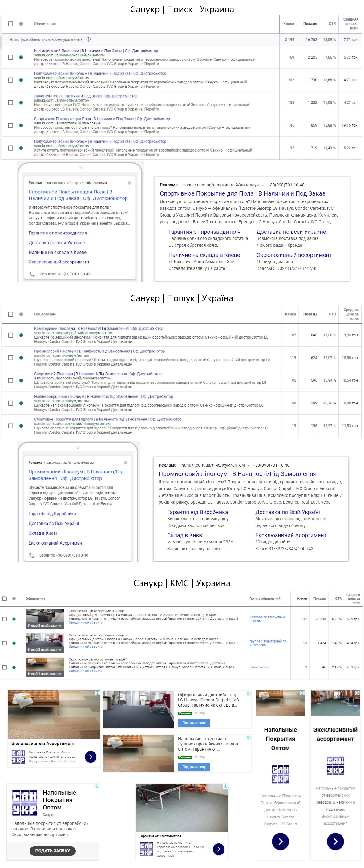
Task: Click green status dot of Линолеум IVC ad
Action: click(21, 103)
